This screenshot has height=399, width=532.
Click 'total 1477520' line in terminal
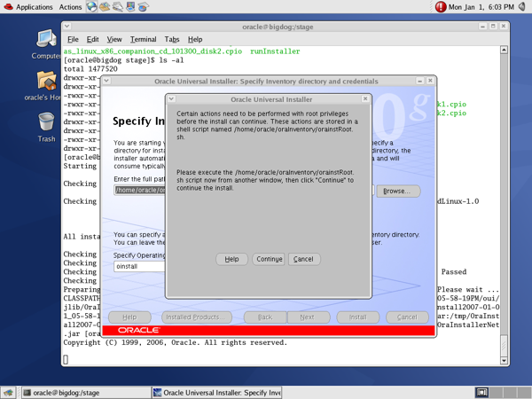point(90,69)
